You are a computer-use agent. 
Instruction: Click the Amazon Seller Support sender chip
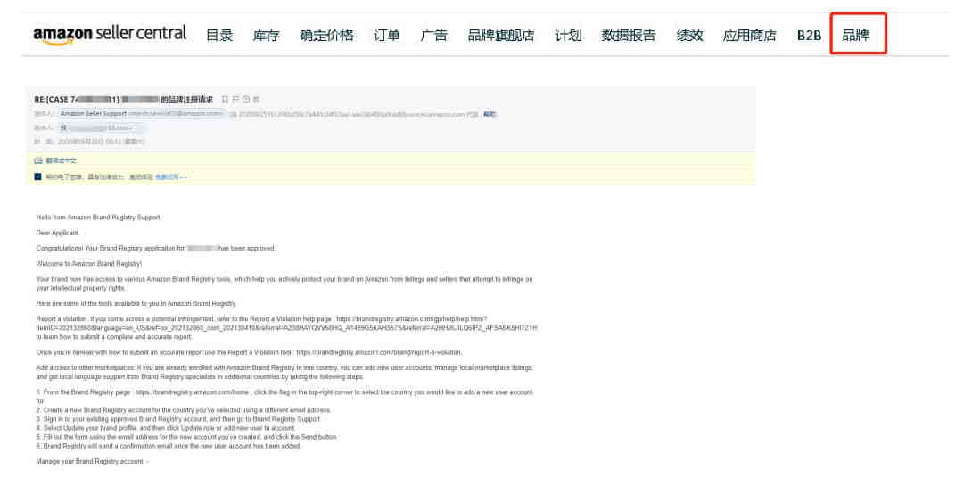[x=141, y=114]
